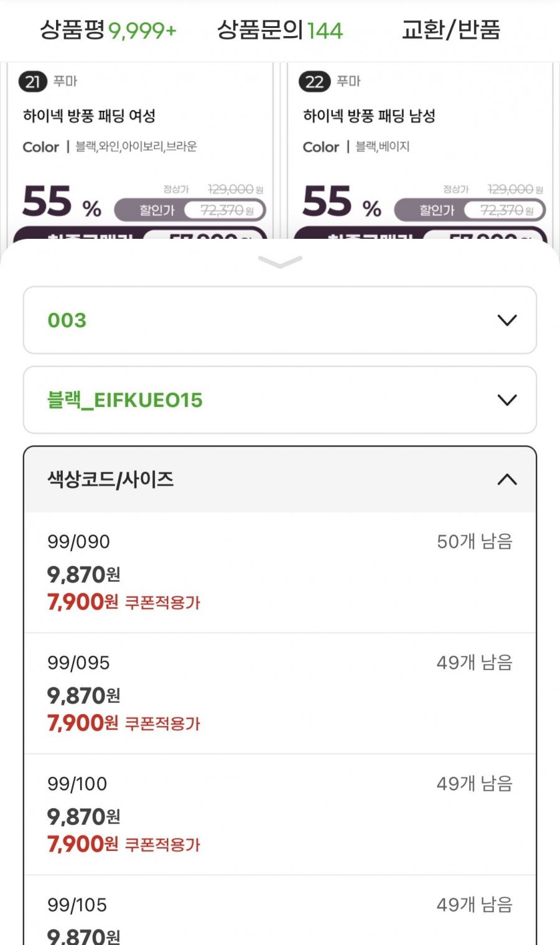Select size option 99/090

(x=280, y=572)
